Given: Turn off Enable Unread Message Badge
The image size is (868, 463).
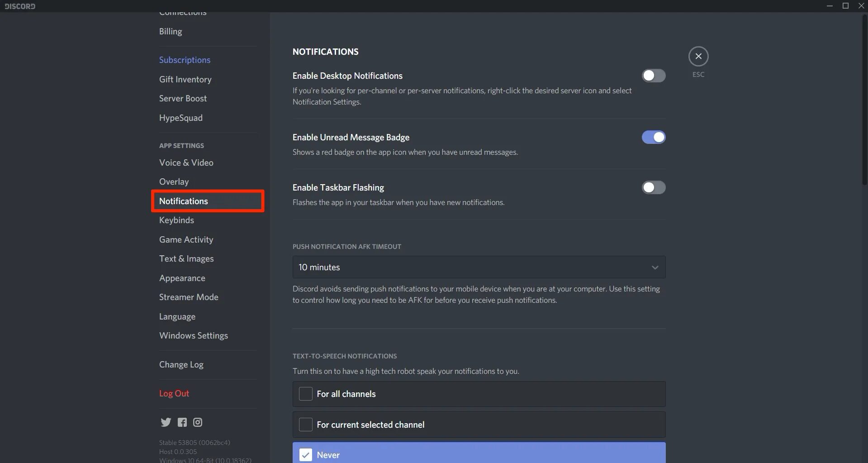Looking at the screenshot, I should [x=654, y=137].
